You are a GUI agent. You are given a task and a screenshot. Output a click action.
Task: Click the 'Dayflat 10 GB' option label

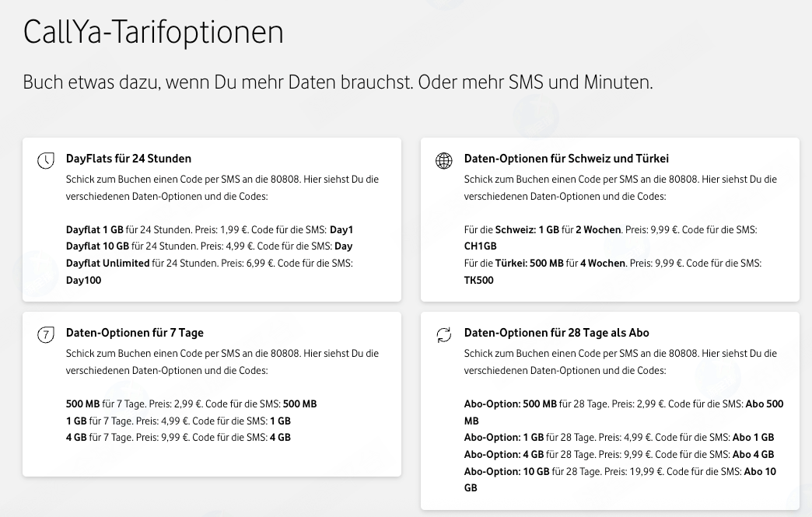tap(97, 246)
